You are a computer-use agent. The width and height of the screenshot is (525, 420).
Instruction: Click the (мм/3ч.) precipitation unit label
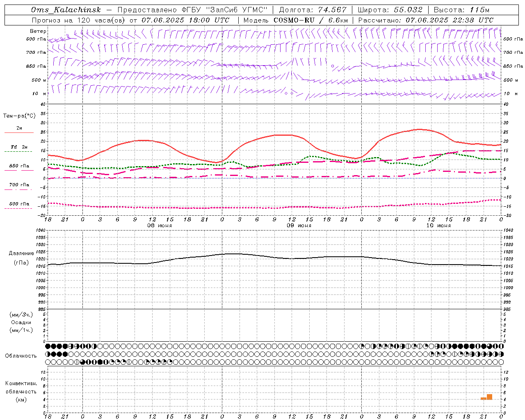point(21,315)
